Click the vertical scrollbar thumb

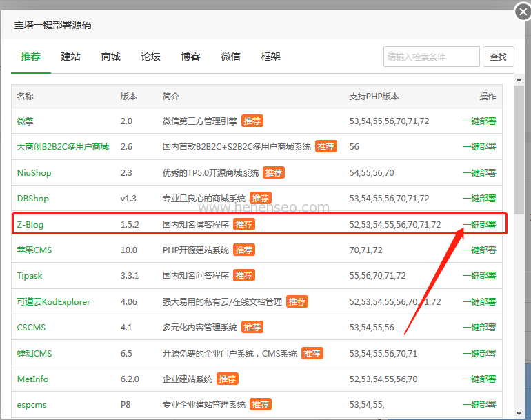tap(519, 150)
